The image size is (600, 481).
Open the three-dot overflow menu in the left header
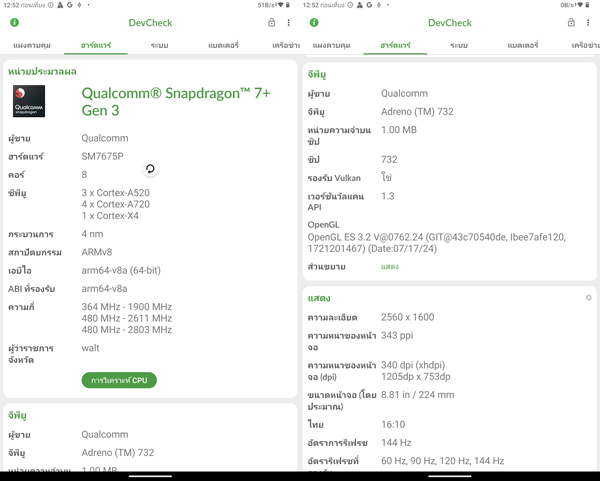pos(289,23)
